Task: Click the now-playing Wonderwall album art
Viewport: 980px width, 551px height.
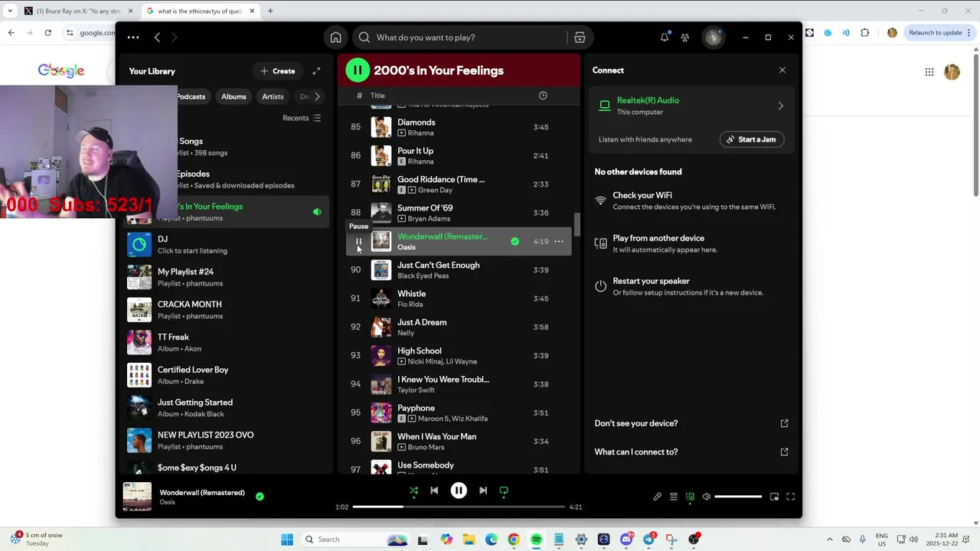Action: (138, 497)
